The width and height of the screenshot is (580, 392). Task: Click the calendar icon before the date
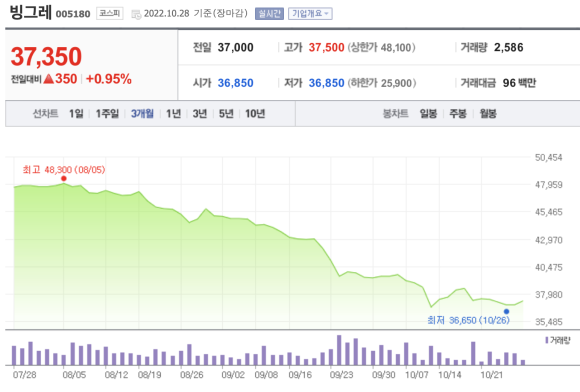click(136, 14)
